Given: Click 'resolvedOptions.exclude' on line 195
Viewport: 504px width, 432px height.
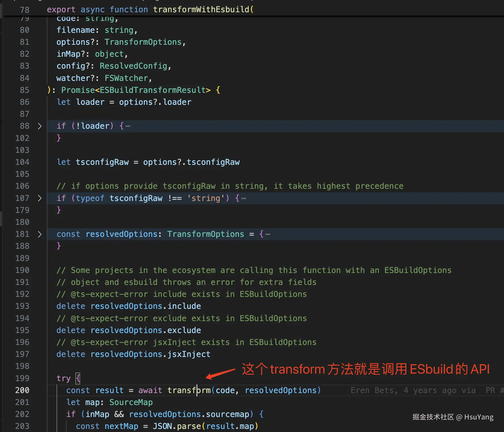Looking at the screenshot, I should [x=146, y=330].
